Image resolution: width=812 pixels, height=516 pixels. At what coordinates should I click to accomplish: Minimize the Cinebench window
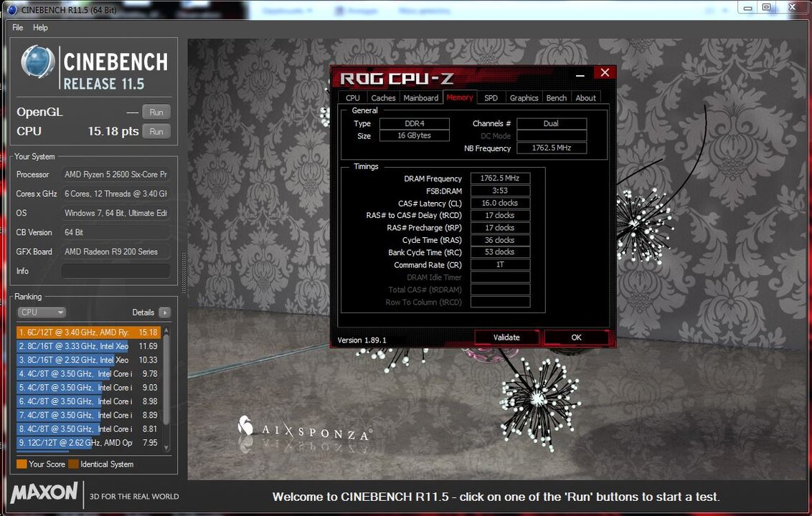tap(747, 8)
